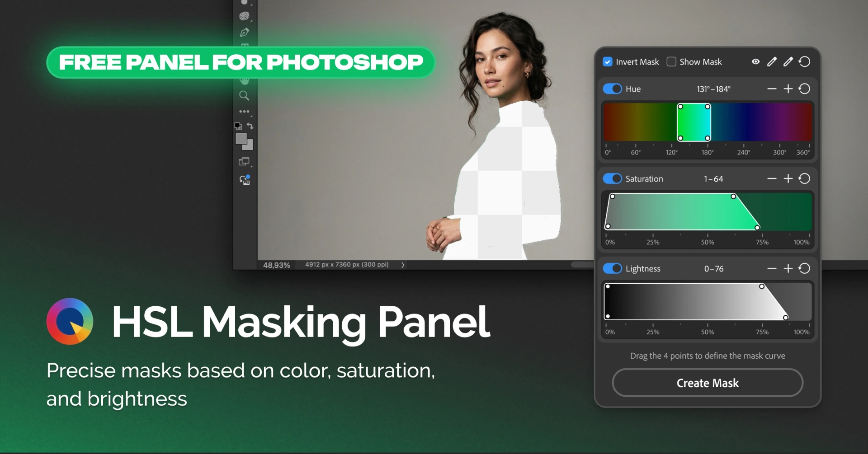Turn off the Lightness toggle switch

[613, 269]
